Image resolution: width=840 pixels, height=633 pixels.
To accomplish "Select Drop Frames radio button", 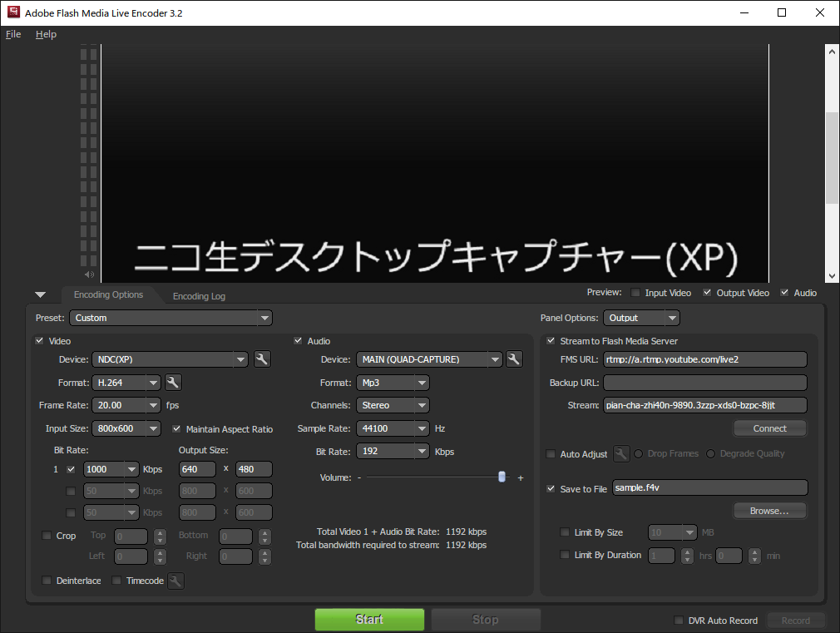I will click(638, 453).
